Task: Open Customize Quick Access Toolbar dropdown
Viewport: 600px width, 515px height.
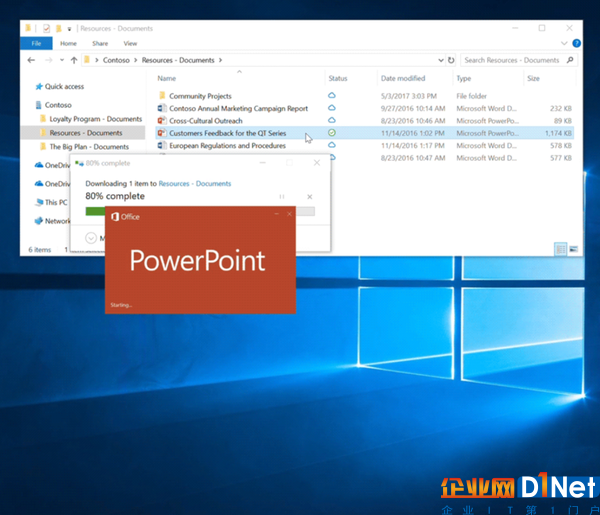Action: 69,29
